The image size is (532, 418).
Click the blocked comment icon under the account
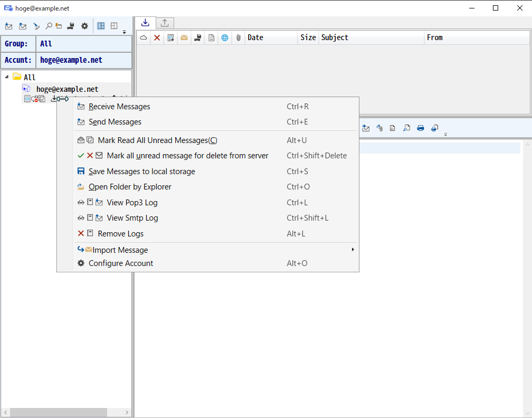[x=35, y=99]
